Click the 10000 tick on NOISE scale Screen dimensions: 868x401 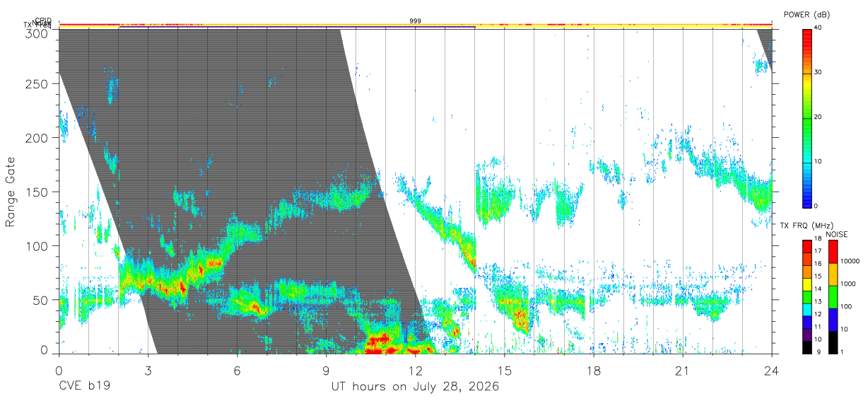pyautogui.click(x=850, y=262)
